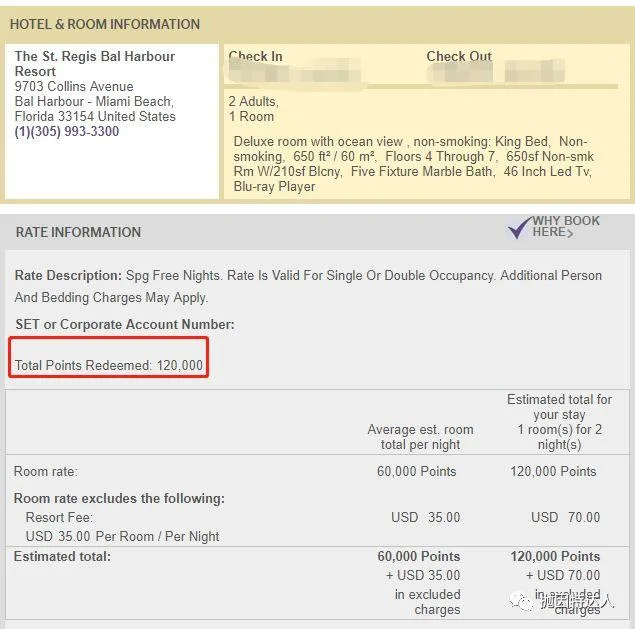The image size is (635, 629).
Task: Click the 60,000 Points room rate value
Action: click(x=416, y=471)
